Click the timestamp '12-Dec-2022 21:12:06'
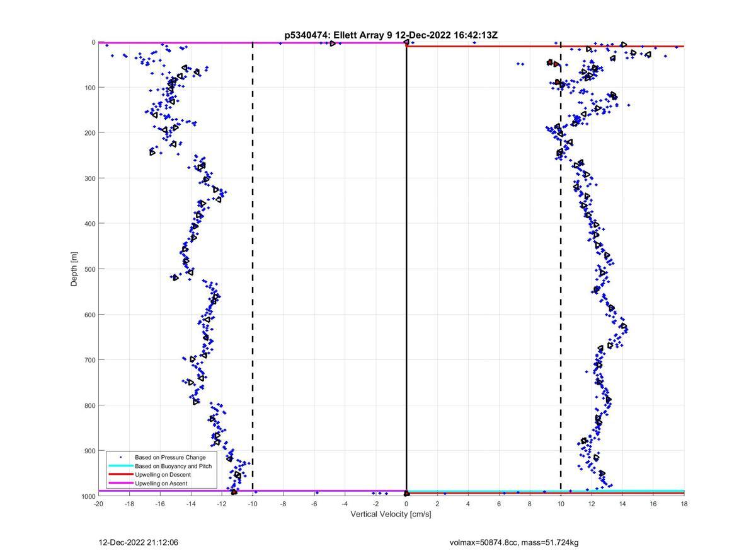756x558 pixels. tap(138, 542)
